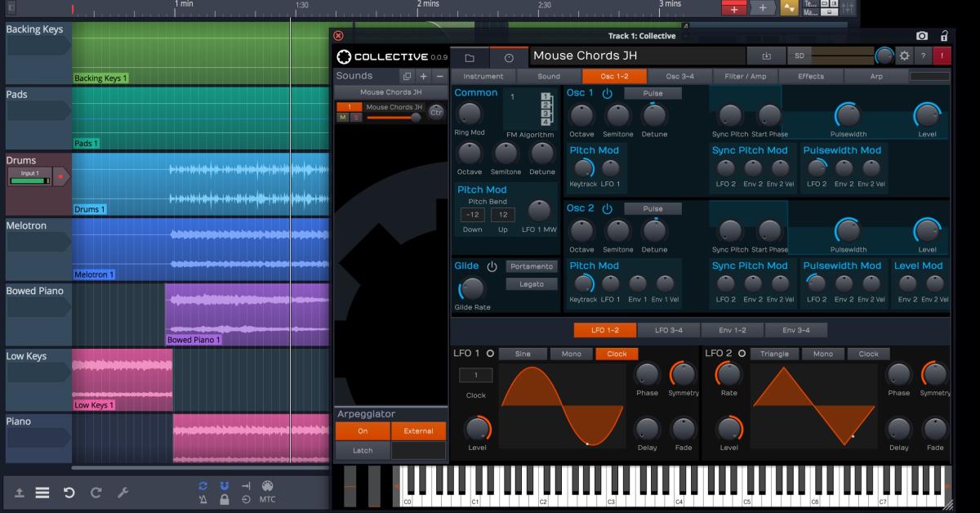Open Collective's settings gear
The width and height of the screenshot is (980, 513).
click(905, 55)
